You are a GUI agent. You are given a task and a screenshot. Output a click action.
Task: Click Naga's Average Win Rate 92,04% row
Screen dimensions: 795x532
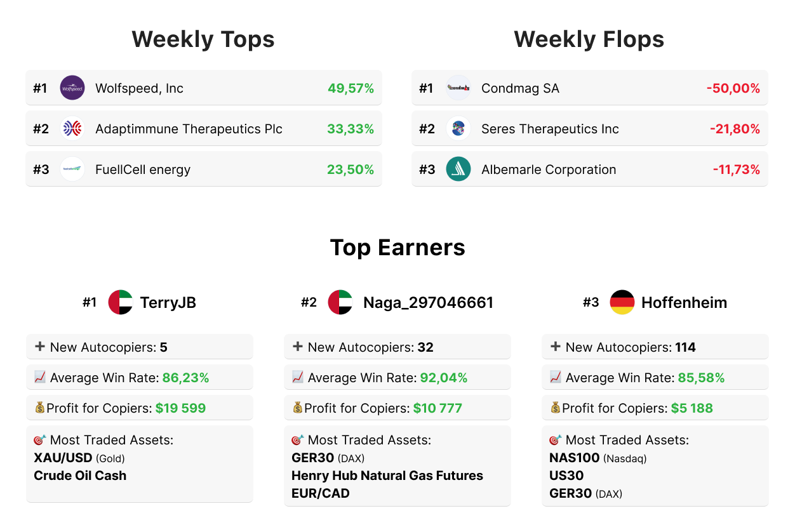click(397, 378)
